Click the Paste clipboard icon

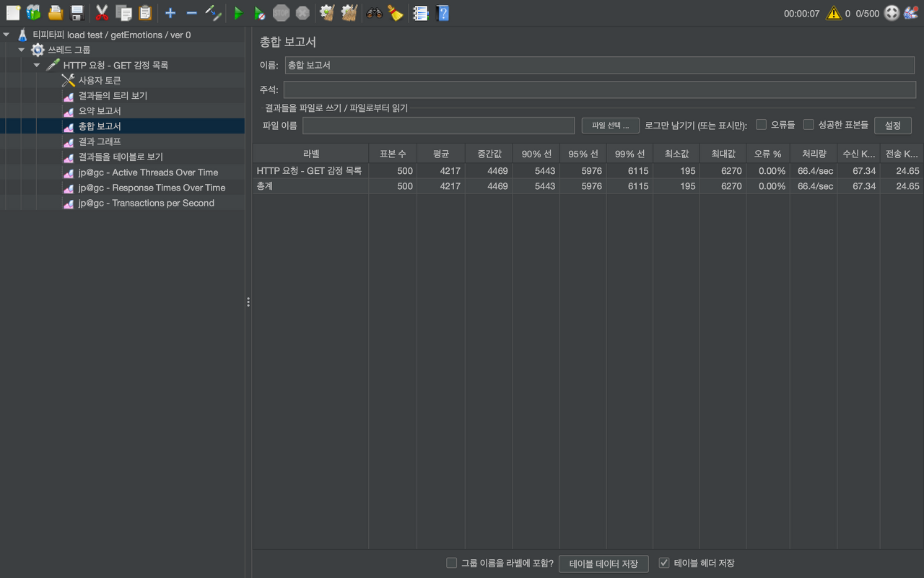pos(145,12)
